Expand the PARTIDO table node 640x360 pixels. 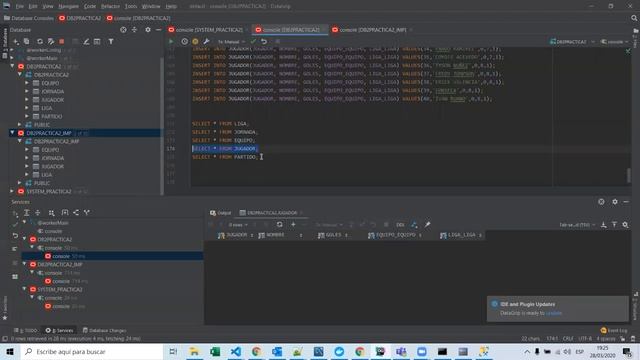[27, 116]
